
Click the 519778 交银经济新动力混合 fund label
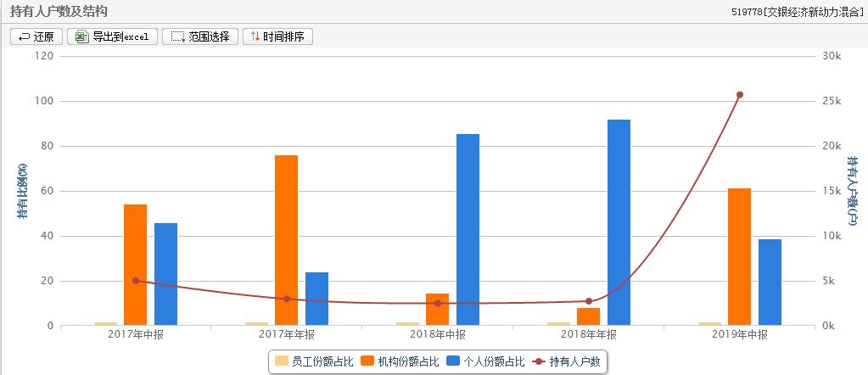click(x=797, y=13)
